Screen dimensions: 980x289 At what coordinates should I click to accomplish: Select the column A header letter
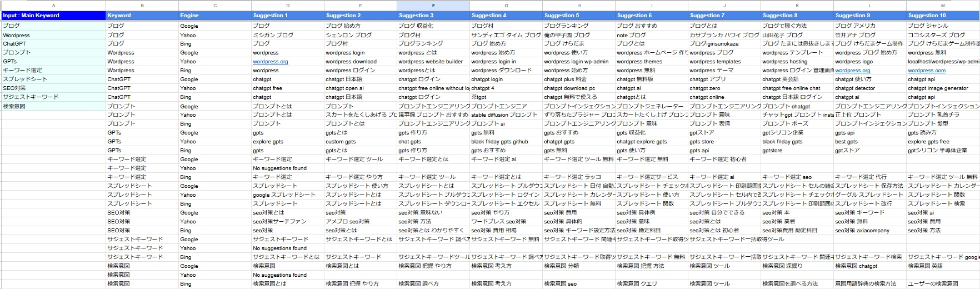click(x=53, y=6)
